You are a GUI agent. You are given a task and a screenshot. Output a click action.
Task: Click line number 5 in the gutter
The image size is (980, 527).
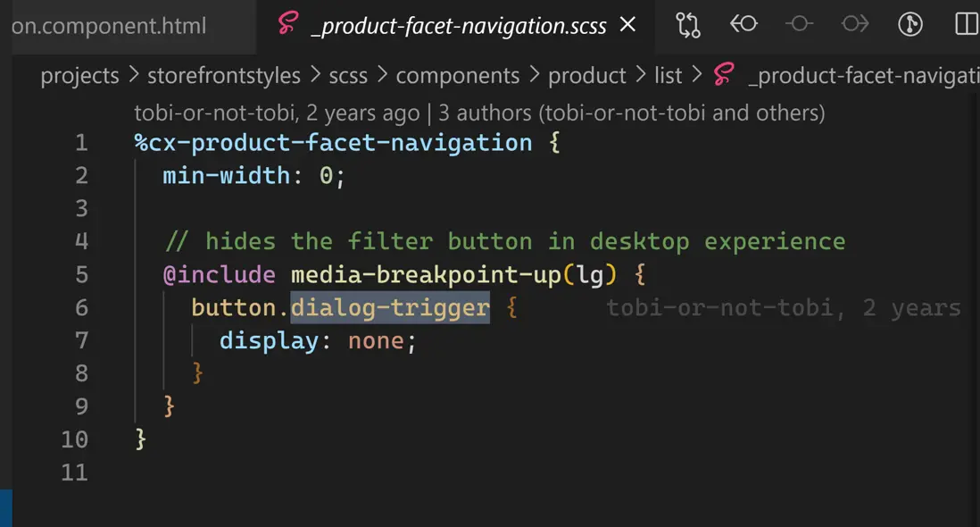tap(81, 275)
